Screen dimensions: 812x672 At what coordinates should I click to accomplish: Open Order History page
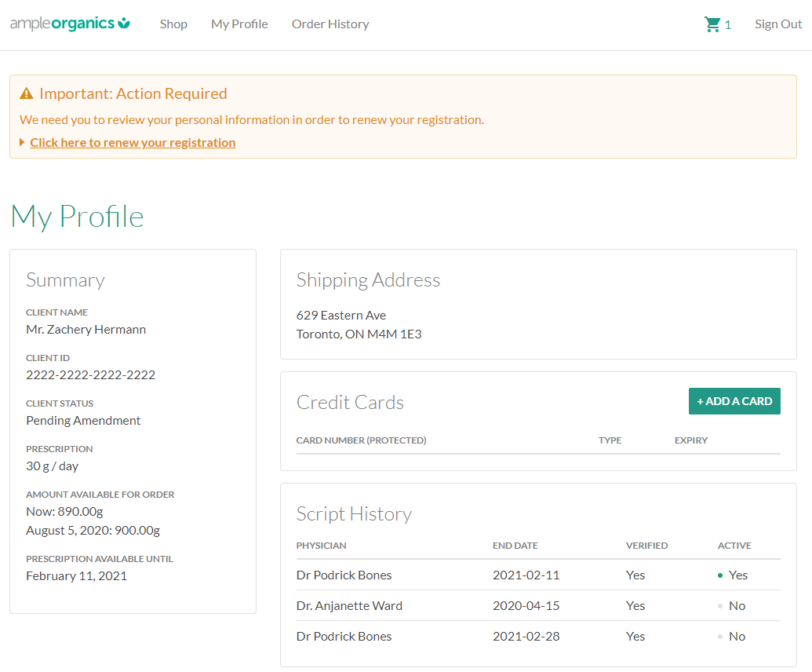(x=330, y=24)
